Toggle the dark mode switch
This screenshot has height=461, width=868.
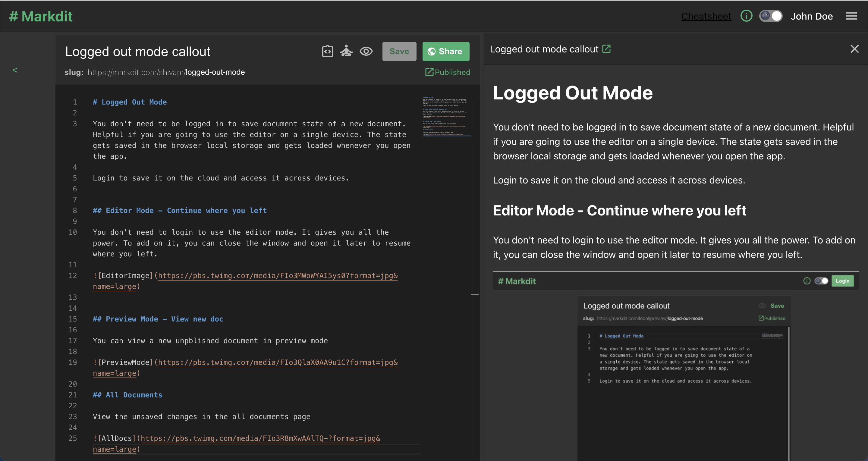tap(771, 16)
